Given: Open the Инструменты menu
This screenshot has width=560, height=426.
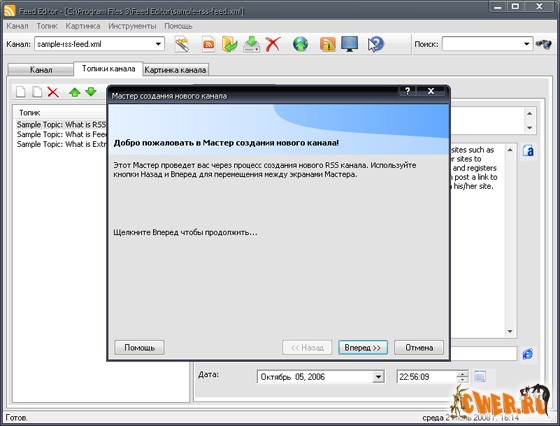Looking at the screenshot, I should [x=132, y=26].
